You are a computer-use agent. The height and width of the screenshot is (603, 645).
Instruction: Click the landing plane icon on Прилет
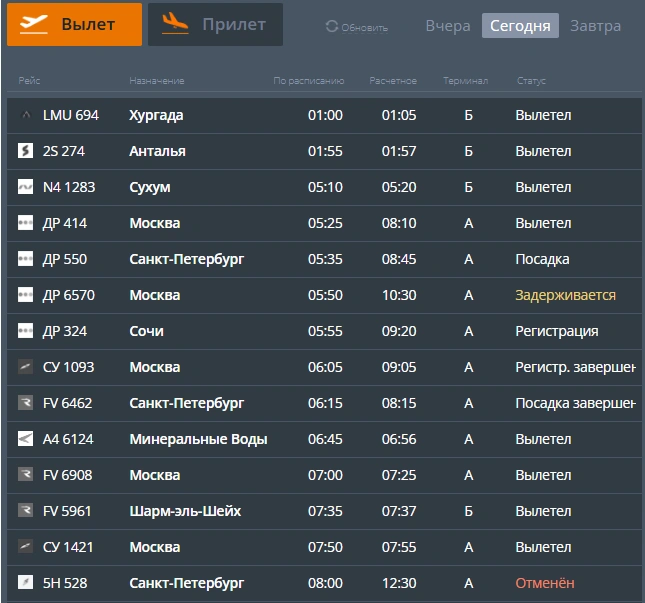pos(175,23)
